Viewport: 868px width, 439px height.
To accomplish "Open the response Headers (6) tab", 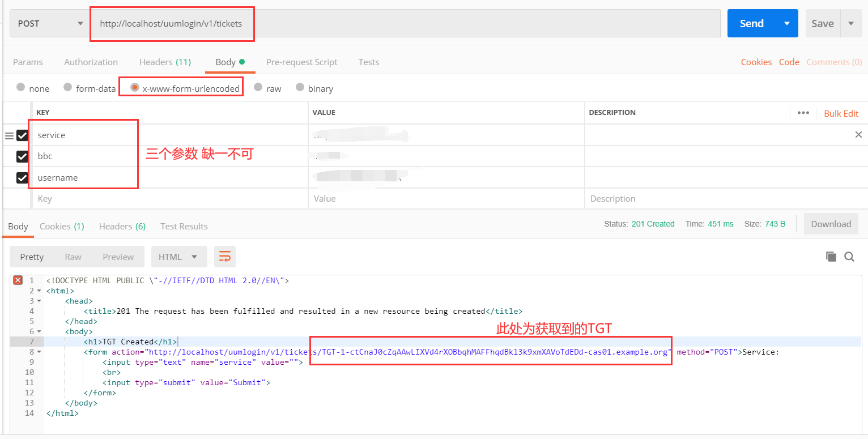I will coord(122,226).
